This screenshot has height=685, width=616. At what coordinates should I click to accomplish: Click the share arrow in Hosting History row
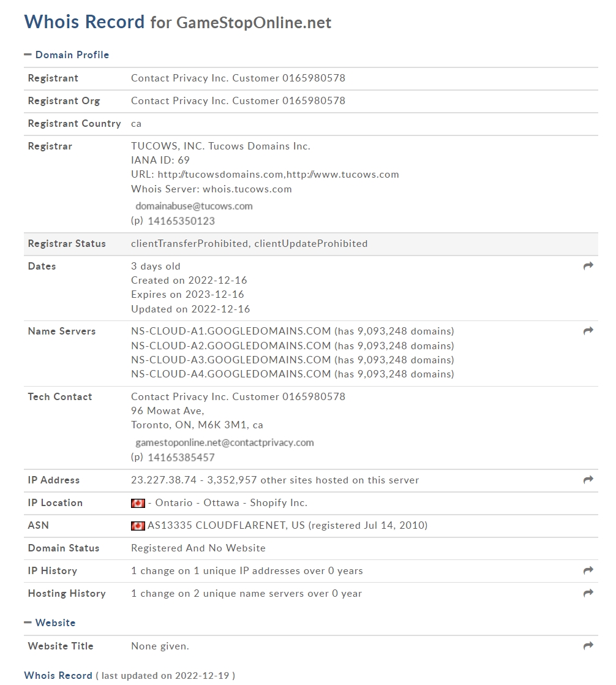click(588, 593)
